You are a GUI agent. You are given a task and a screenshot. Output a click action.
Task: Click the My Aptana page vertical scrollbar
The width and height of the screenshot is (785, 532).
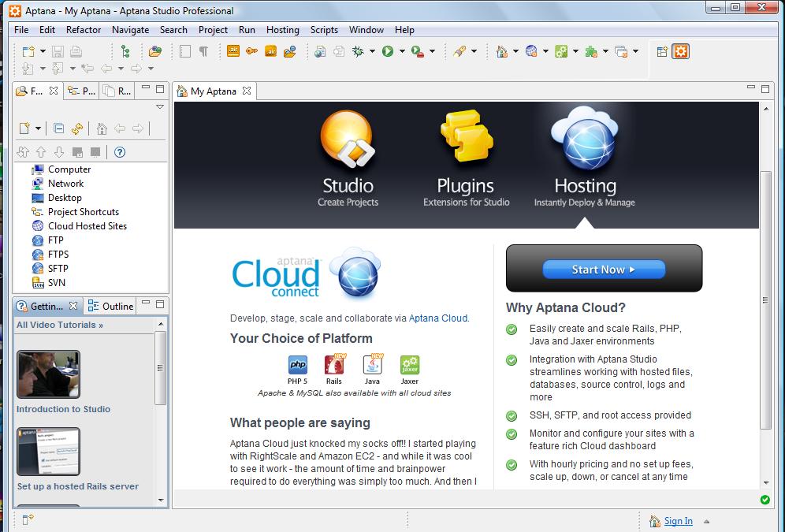pyautogui.click(x=765, y=300)
